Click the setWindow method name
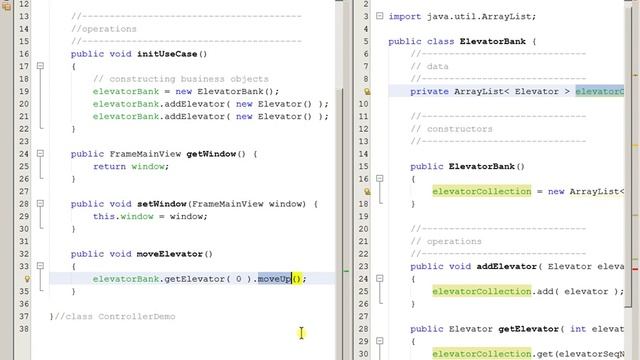Viewport: 640px width, 360px height. pos(162,204)
